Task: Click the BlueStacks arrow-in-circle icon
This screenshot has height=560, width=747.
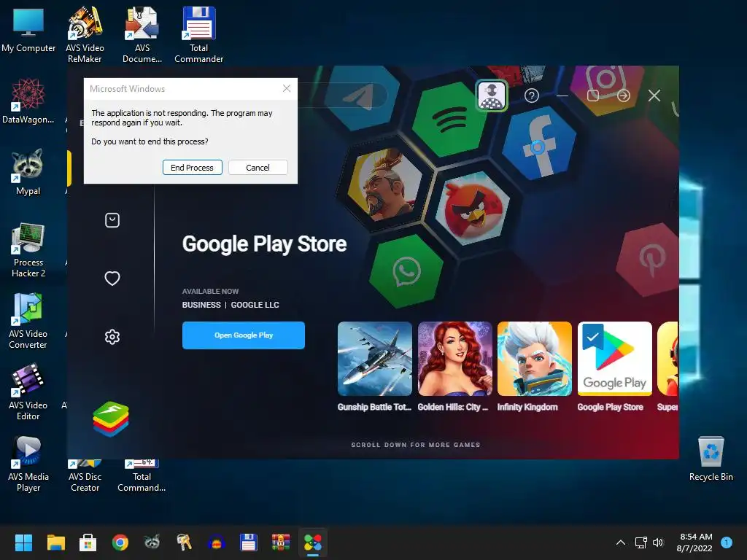Action: 624,96
